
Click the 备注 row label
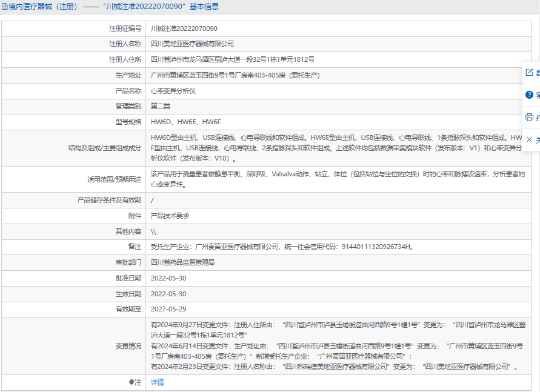[135, 247]
